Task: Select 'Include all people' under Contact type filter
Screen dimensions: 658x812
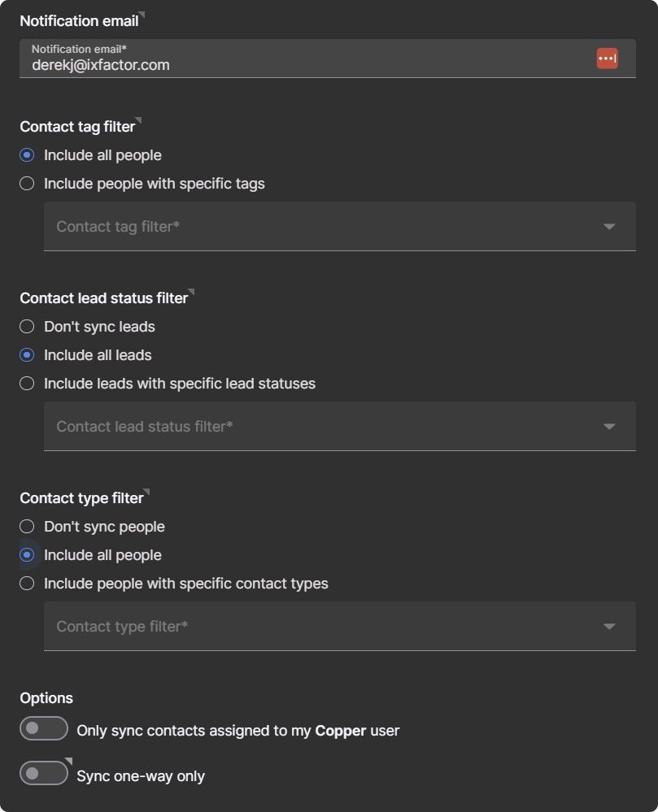Action: click(27, 555)
